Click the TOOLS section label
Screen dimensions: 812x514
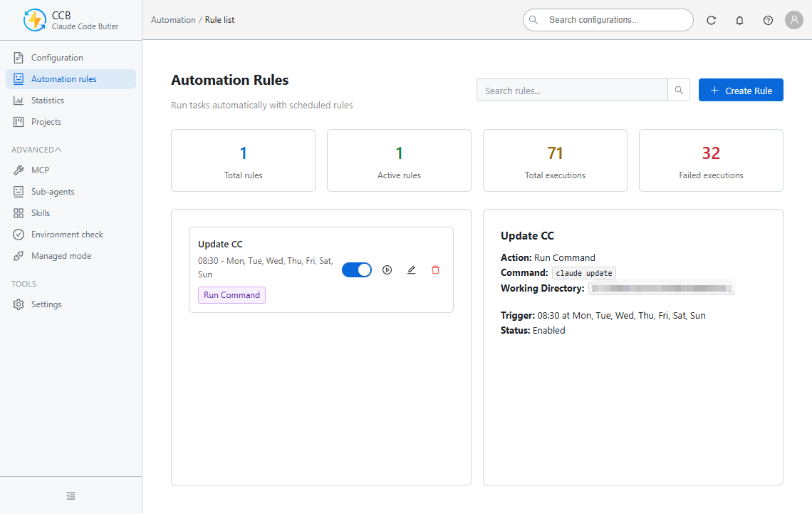(24, 284)
